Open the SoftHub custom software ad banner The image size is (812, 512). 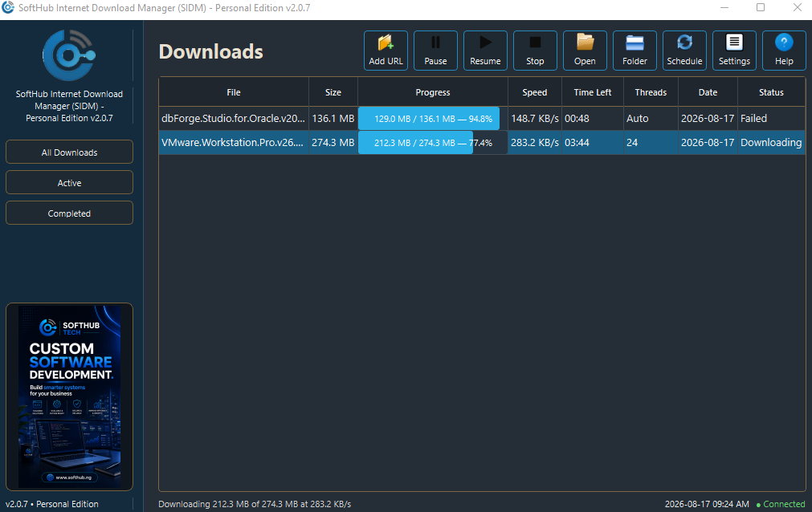(x=69, y=396)
